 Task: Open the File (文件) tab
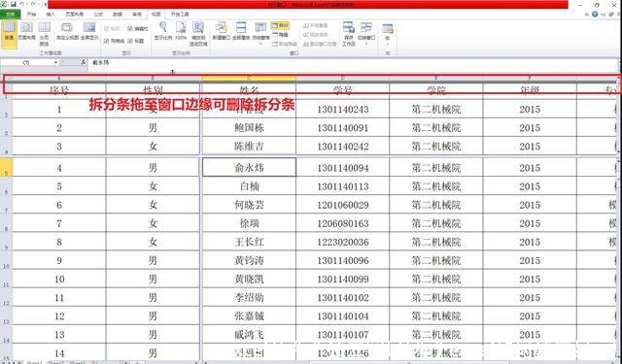tap(10, 15)
